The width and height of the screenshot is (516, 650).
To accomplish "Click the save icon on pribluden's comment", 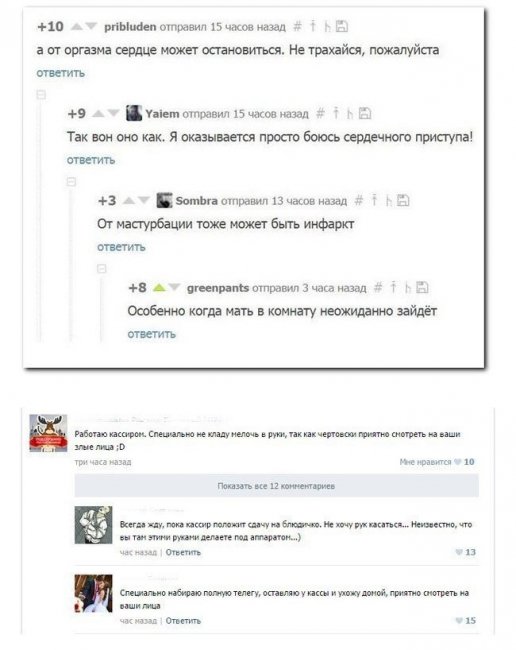I will point(342,27).
